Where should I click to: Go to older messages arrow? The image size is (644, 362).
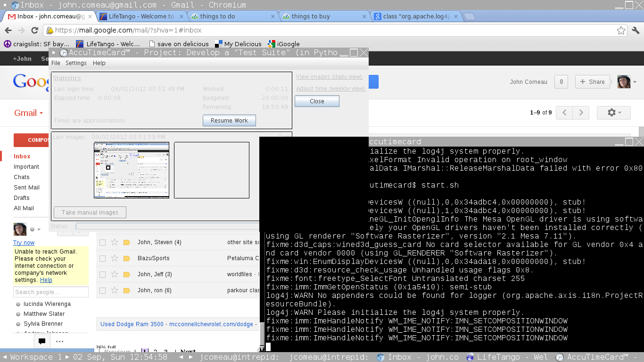click(x=581, y=113)
